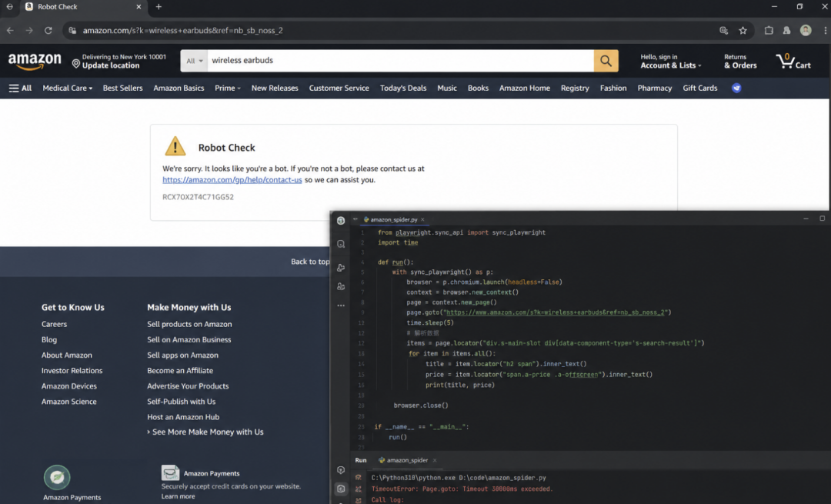Click the IDE project logo icon at top-left

coord(341,221)
